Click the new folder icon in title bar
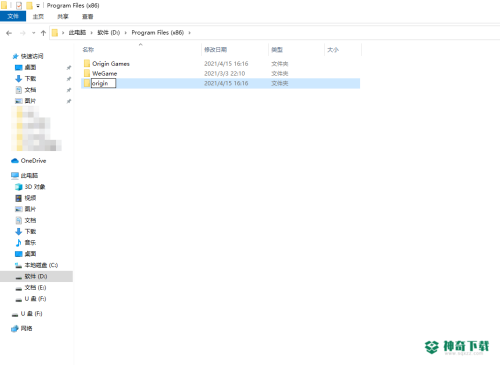 (x=29, y=5)
